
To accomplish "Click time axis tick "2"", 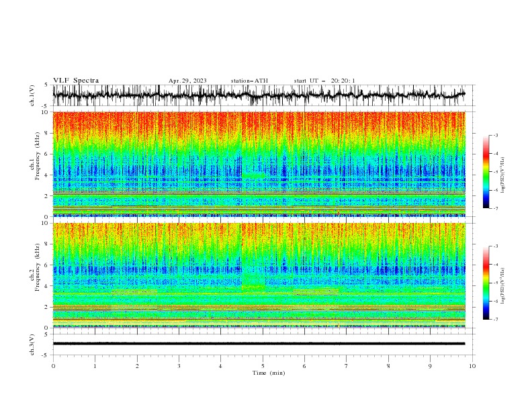I will coord(137,366).
